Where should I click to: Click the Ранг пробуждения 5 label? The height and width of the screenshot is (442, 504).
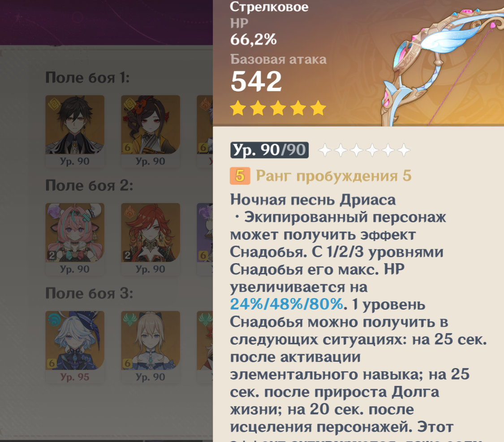click(334, 176)
